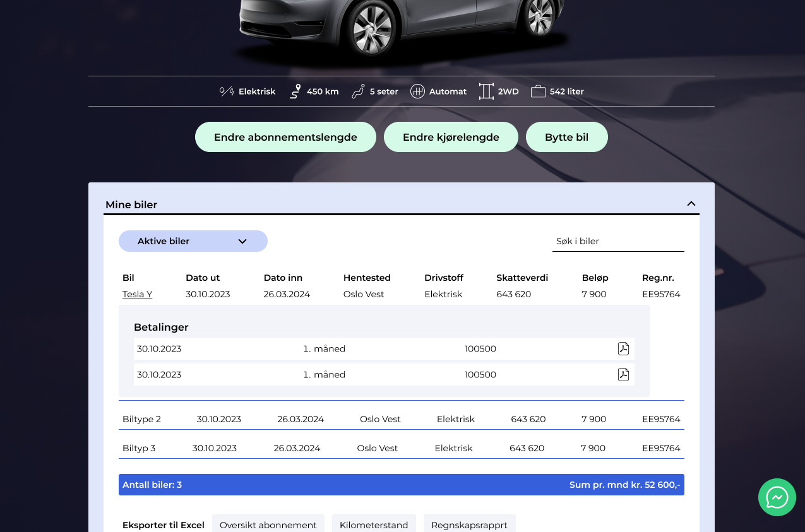Click the Dato inn column header

coord(283,278)
